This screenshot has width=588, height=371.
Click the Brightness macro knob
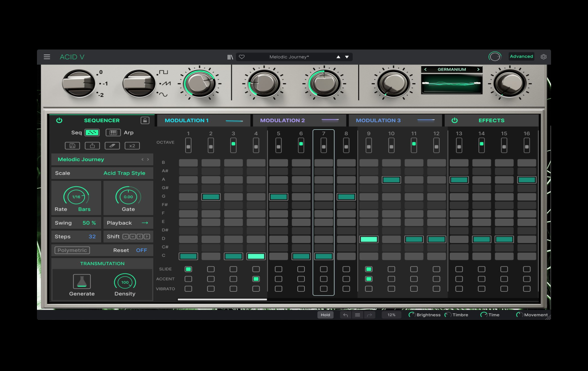[412, 315]
